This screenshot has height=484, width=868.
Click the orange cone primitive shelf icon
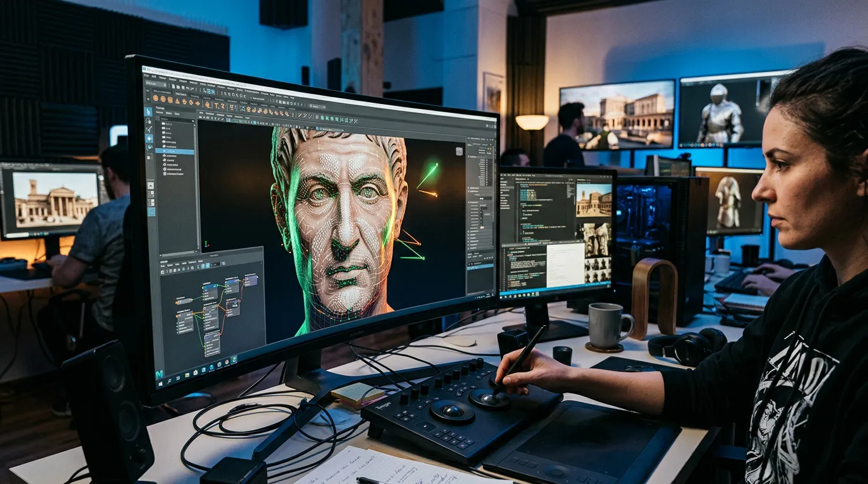[177, 101]
